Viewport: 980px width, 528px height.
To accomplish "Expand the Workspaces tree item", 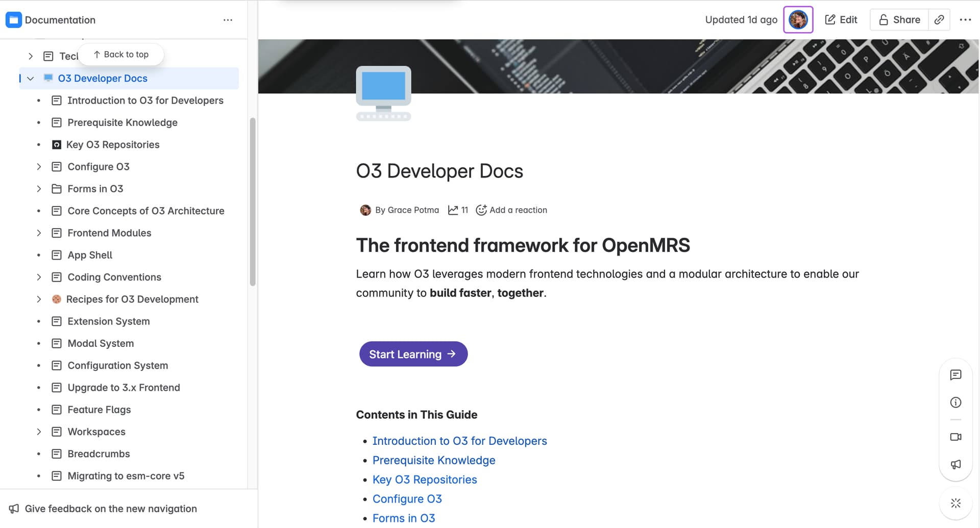I will [39, 432].
